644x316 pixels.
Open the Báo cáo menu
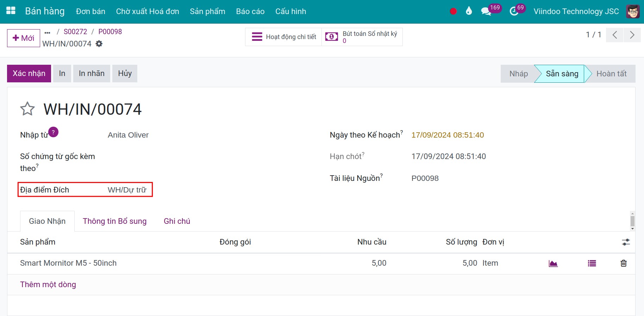(x=250, y=11)
